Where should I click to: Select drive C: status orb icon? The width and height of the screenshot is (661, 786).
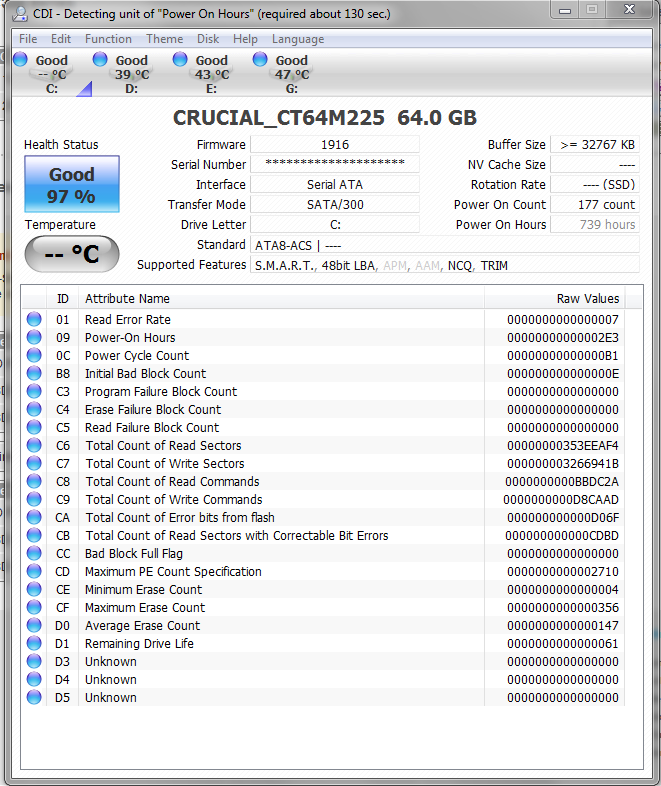(x=20, y=60)
